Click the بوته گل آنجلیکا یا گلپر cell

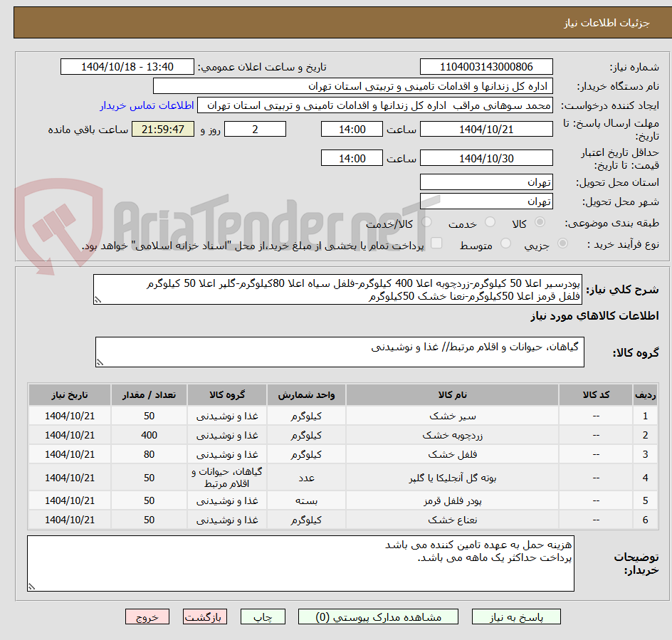pyautogui.click(x=452, y=478)
